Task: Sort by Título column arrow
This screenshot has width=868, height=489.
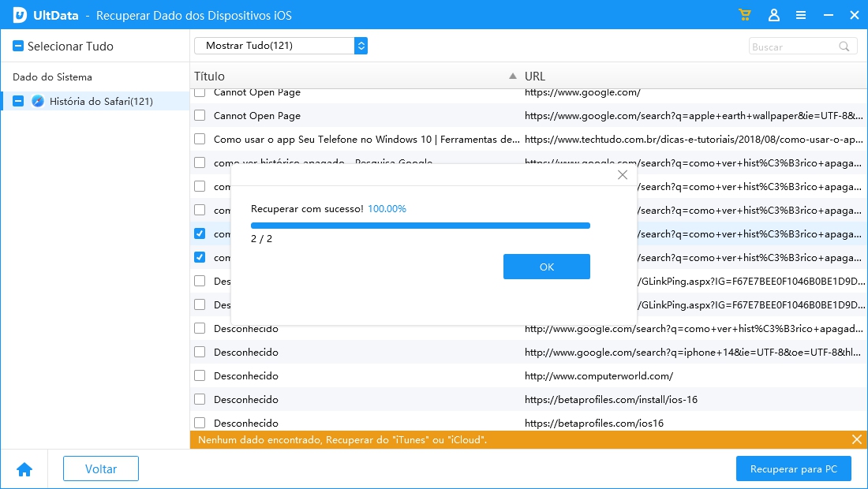Action: pyautogui.click(x=513, y=77)
